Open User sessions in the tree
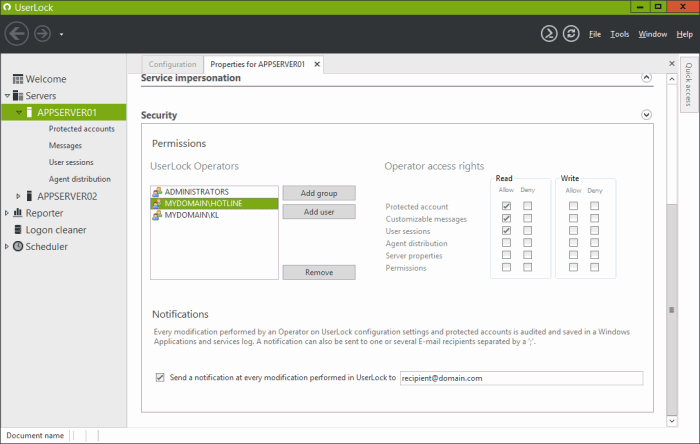Viewport: 700px width, 444px height. 71,162
